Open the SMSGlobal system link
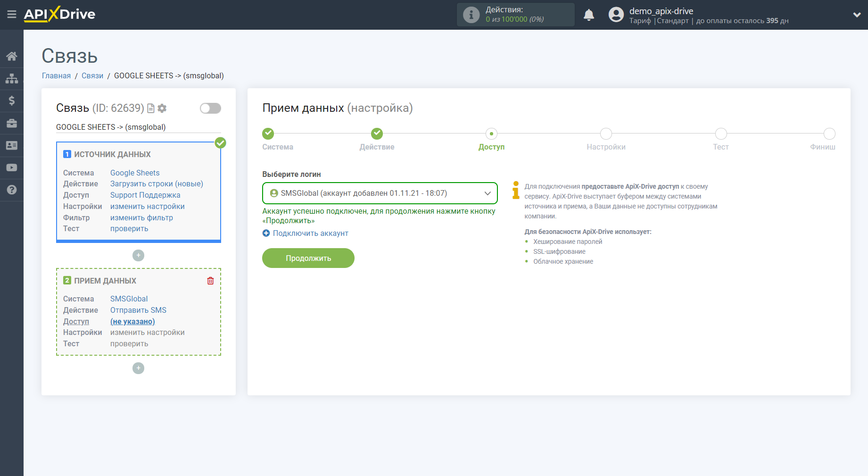The image size is (868, 476). (x=129, y=299)
